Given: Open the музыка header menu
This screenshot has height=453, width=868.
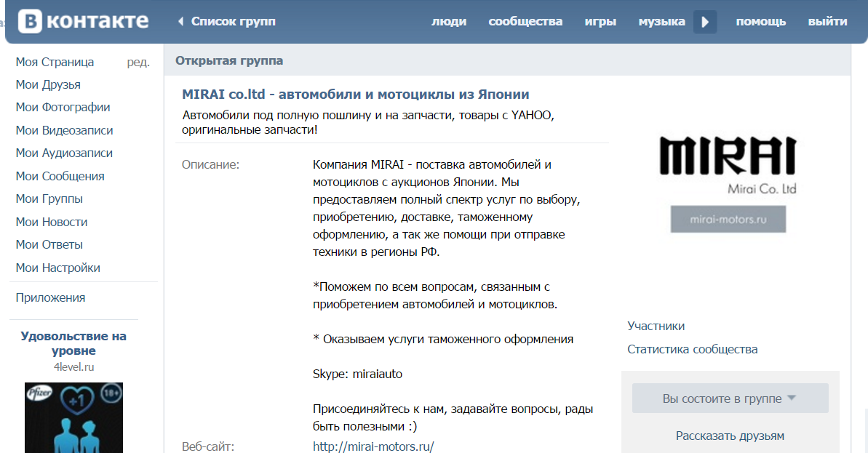Looking at the screenshot, I should click(661, 22).
